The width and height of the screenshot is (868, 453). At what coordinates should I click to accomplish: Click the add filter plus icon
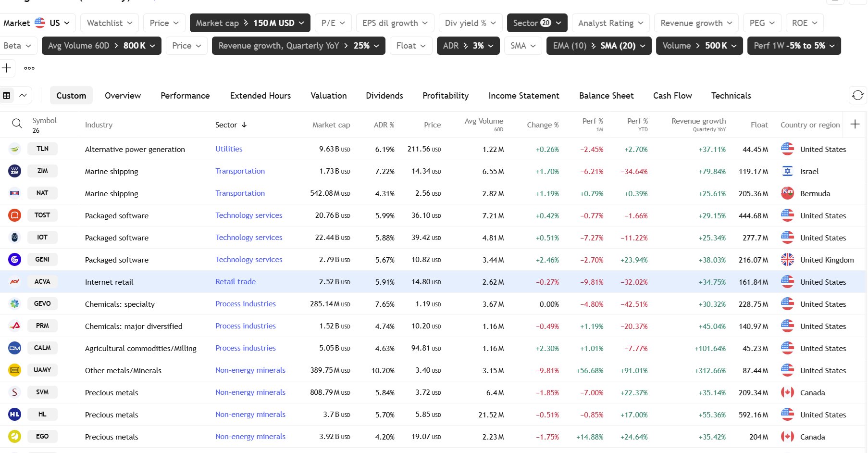click(x=7, y=68)
